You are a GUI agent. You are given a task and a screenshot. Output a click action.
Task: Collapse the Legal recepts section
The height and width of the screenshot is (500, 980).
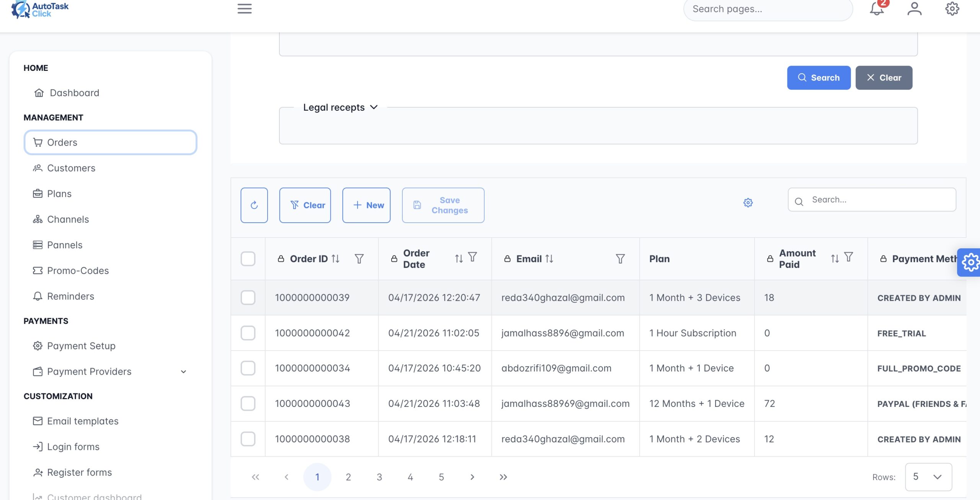[340, 107]
